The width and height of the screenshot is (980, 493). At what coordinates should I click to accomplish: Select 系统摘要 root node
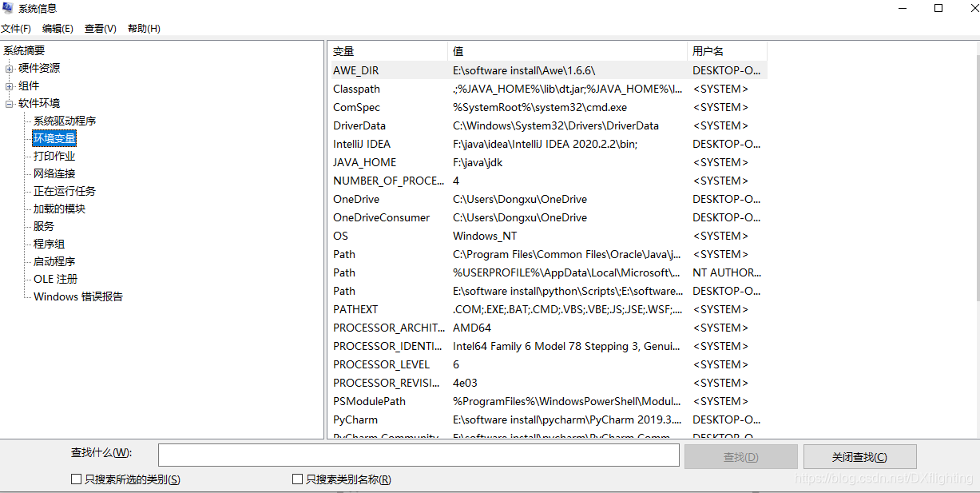pyautogui.click(x=24, y=50)
